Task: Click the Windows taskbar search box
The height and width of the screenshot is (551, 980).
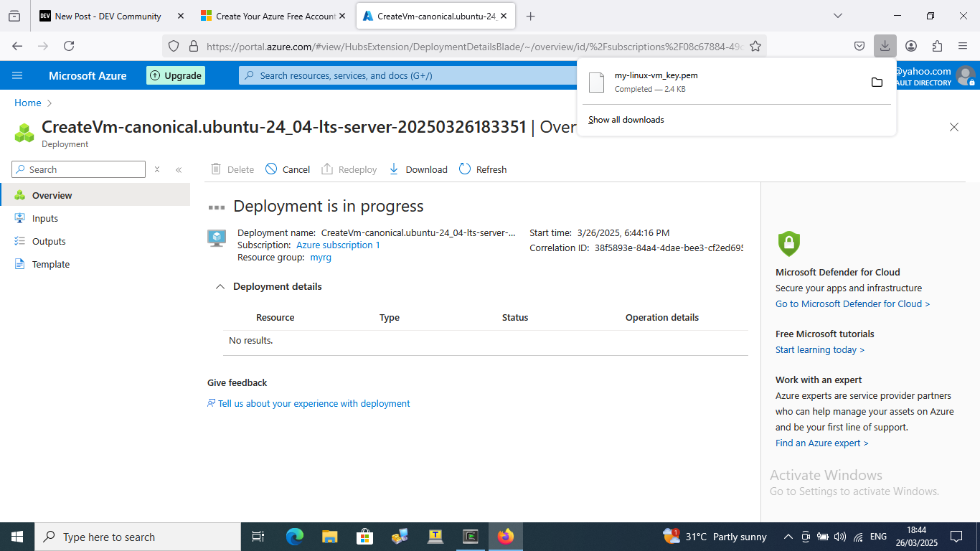Action: pyautogui.click(x=138, y=537)
